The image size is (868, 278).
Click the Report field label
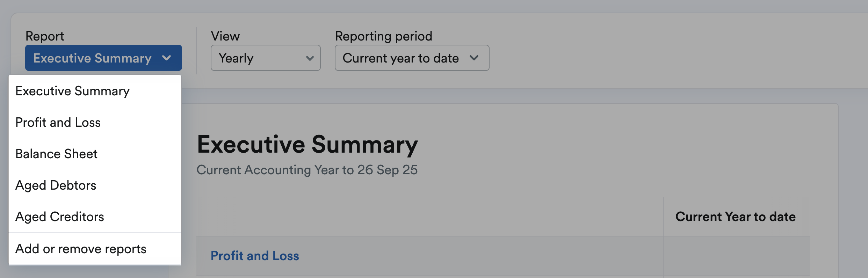click(45, 36)
